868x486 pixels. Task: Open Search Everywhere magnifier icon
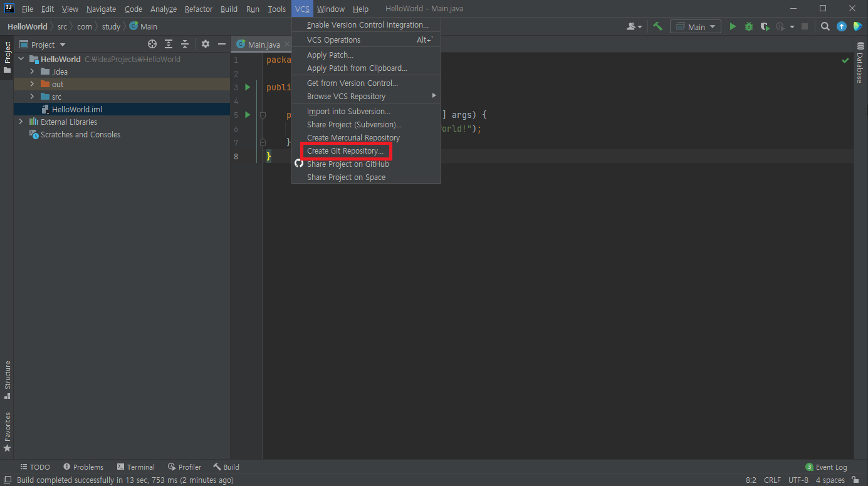click(825, 26)
